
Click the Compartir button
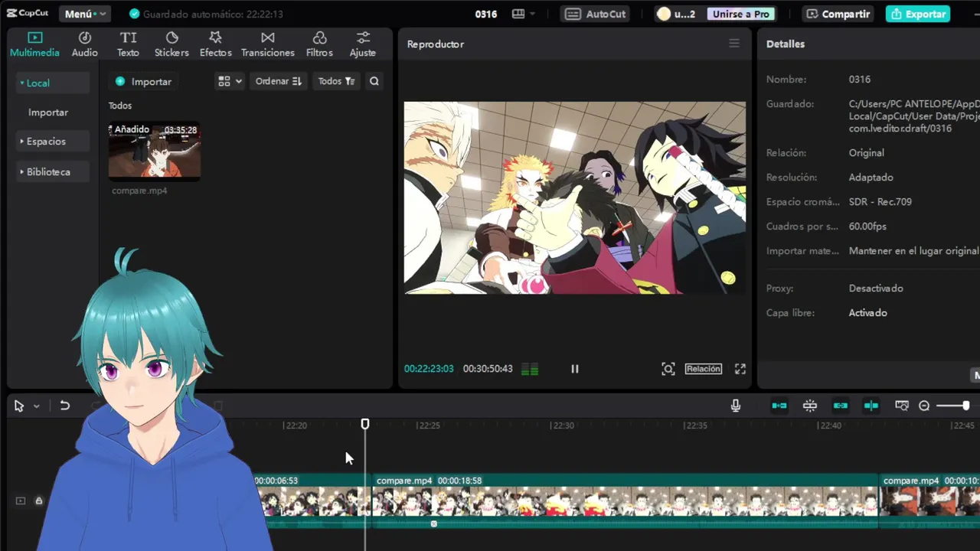coord(838,14)
